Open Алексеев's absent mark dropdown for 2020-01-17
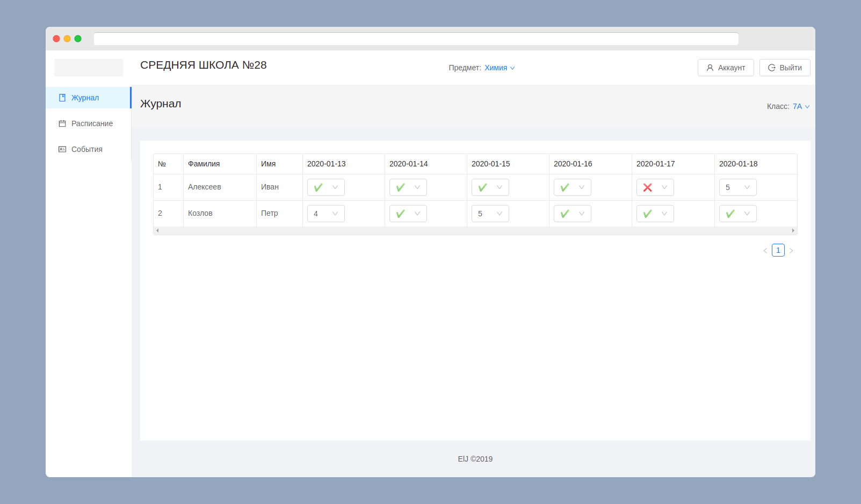This screenshot has width=861, height=504. point(655,187)
